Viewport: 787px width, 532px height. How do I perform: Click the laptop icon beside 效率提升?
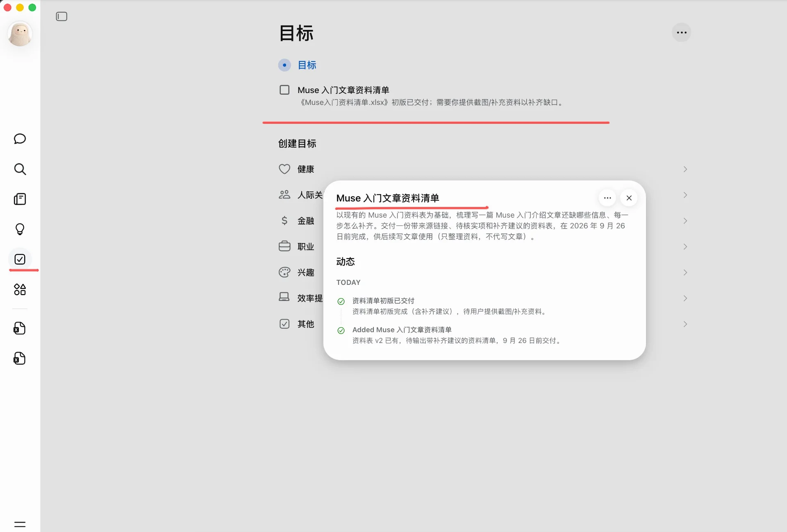click(284, 297)
